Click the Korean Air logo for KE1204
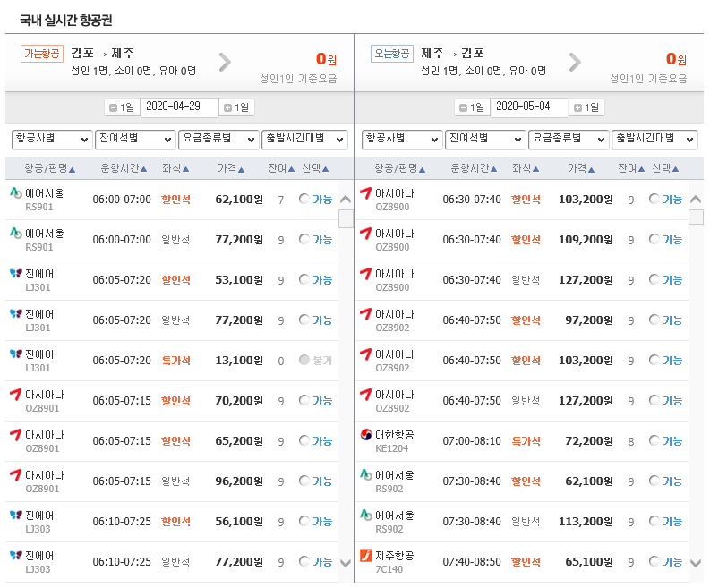This screenshot has height=588, width=710. [366, 435]
